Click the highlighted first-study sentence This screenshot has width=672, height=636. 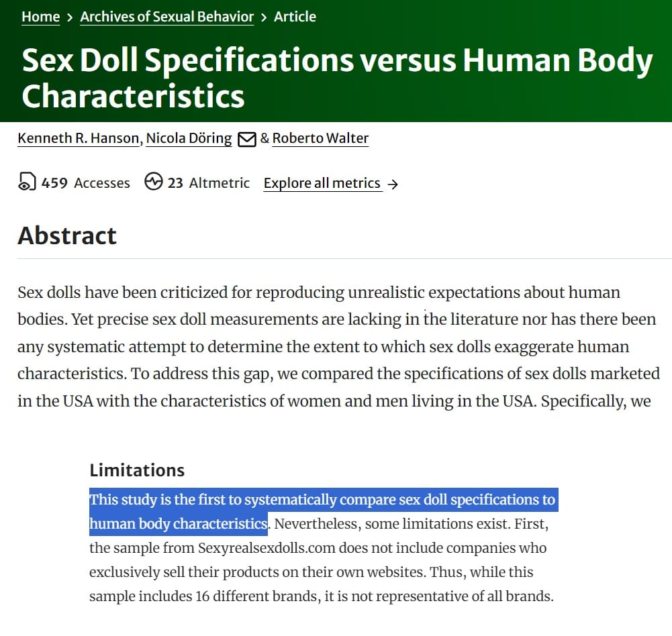(x=324, y=512)
